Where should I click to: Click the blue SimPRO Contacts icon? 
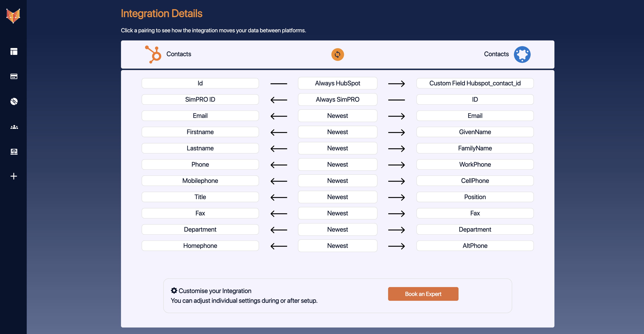(x=522, y=54)
